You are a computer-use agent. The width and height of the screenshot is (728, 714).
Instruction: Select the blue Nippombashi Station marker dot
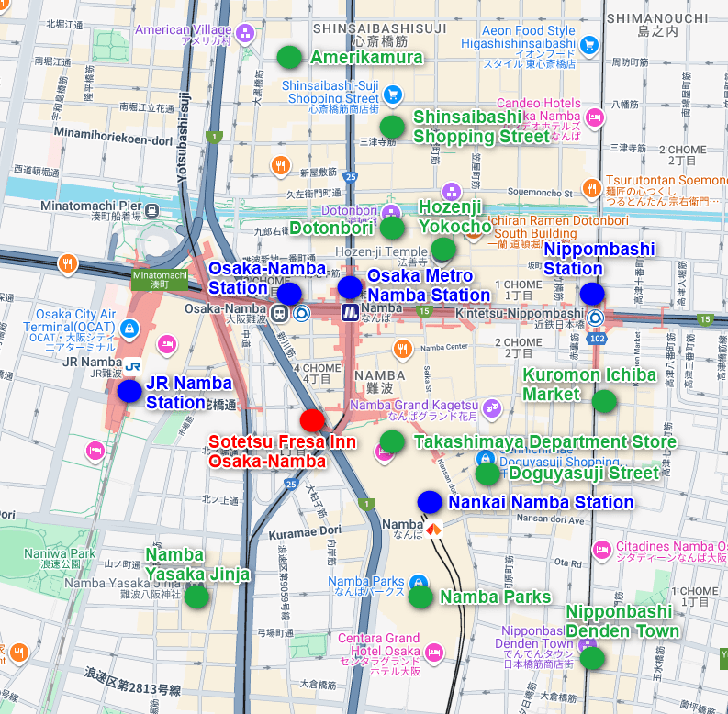[592, 294]
